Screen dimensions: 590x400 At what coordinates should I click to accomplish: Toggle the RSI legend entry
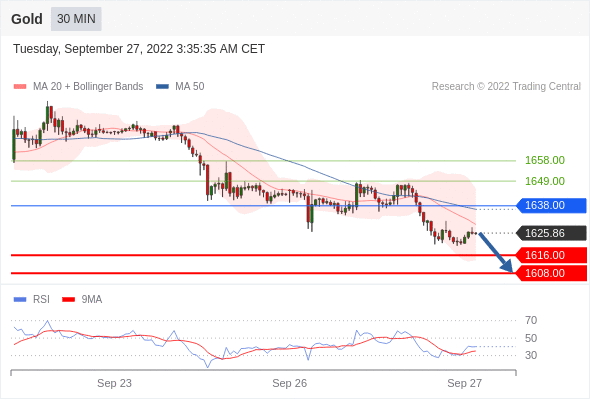(32, 300)
